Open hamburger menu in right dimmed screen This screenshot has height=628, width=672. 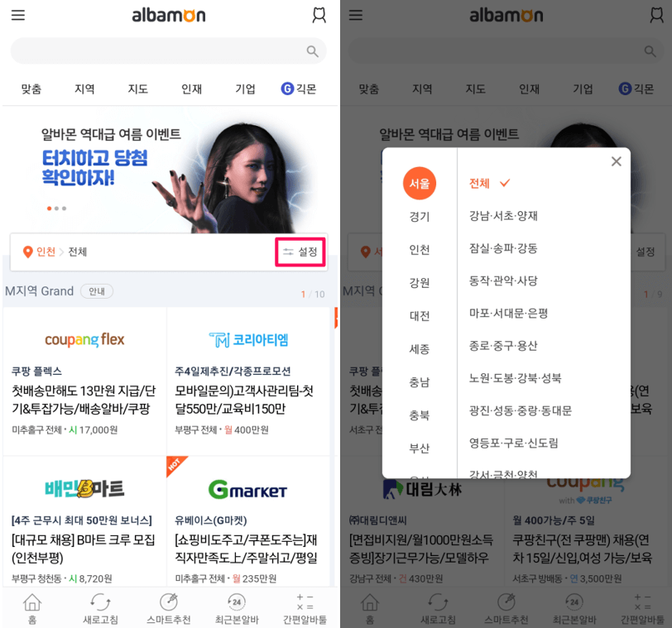click(x=356, y=16)
